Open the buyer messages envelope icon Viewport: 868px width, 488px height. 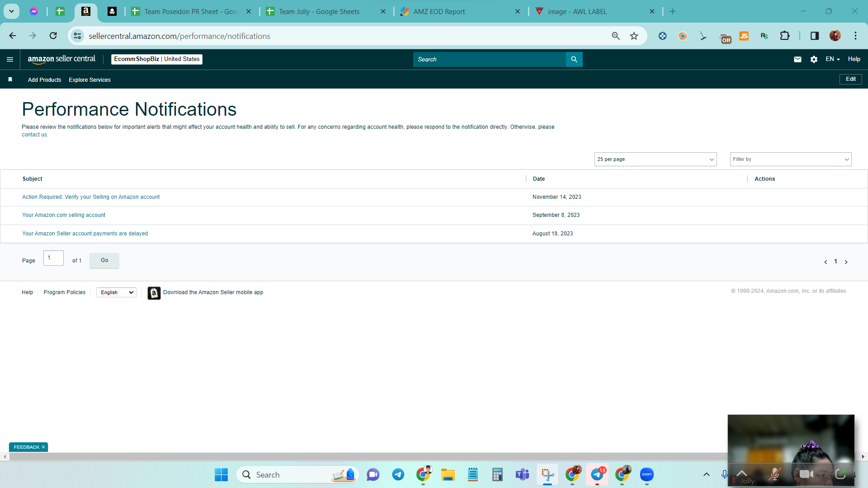[797, 59]
